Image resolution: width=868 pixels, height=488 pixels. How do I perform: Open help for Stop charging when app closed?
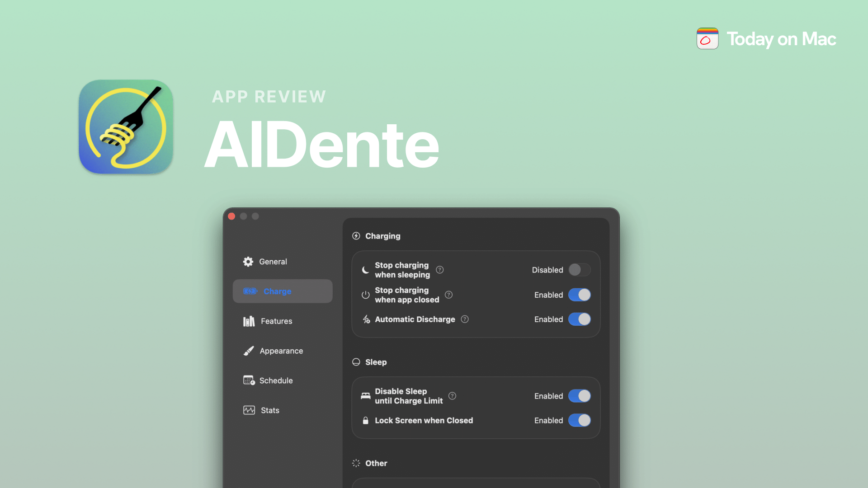(x=449, y=295)
